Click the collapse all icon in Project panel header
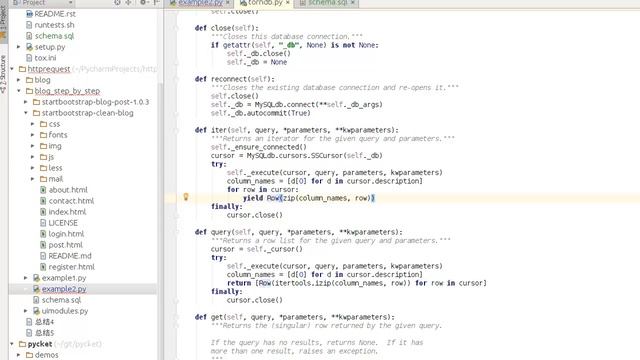This screenshot has height=360, width=640. click(x=128, y=2)
